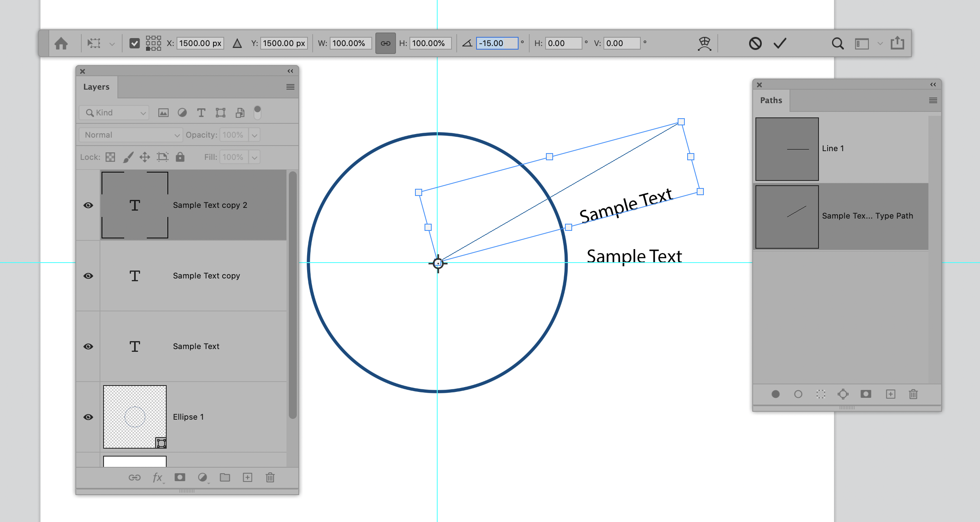The image size is (980, 522).
Task: Hide the Sample Text copy layer
Action: click(88, 276)
